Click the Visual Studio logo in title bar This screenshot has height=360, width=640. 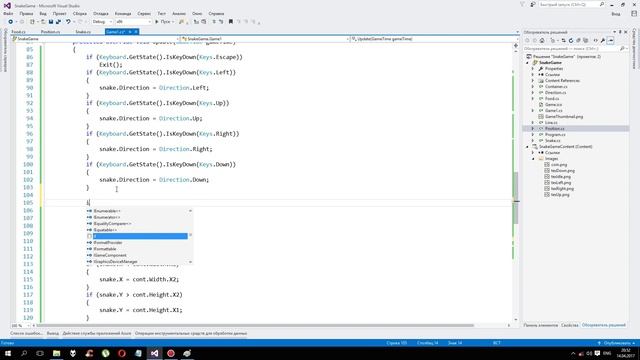[x=7, y=6]
